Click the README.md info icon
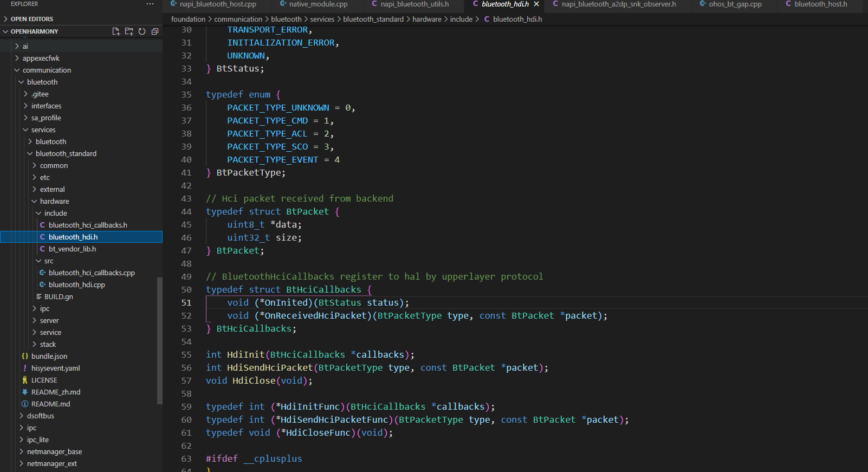 point(25,404)
